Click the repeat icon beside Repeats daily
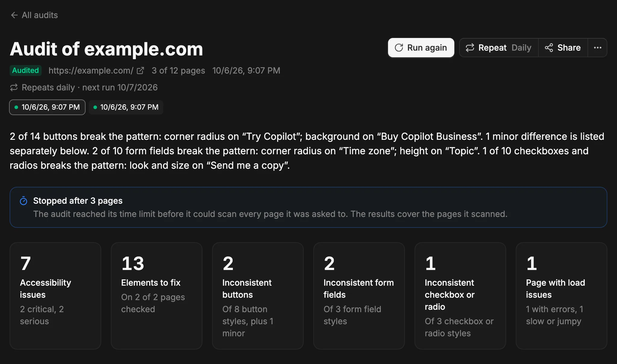 coord(14,87)
